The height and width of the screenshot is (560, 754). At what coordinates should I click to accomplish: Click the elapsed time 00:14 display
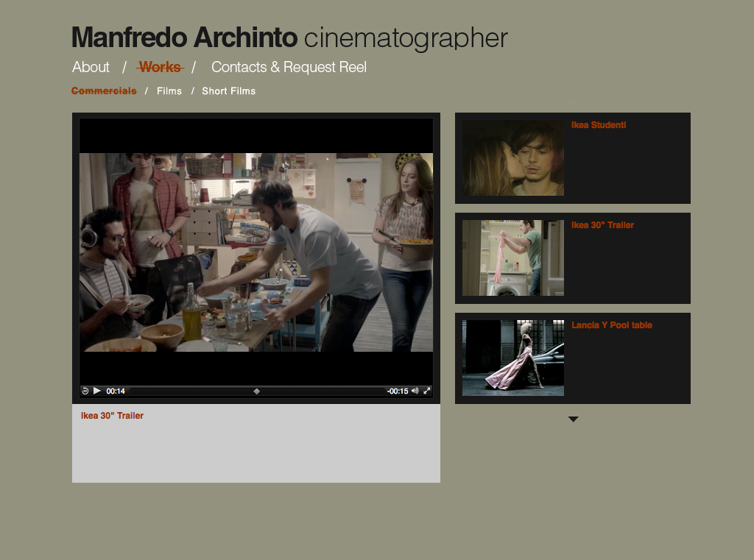pos(116,391)
